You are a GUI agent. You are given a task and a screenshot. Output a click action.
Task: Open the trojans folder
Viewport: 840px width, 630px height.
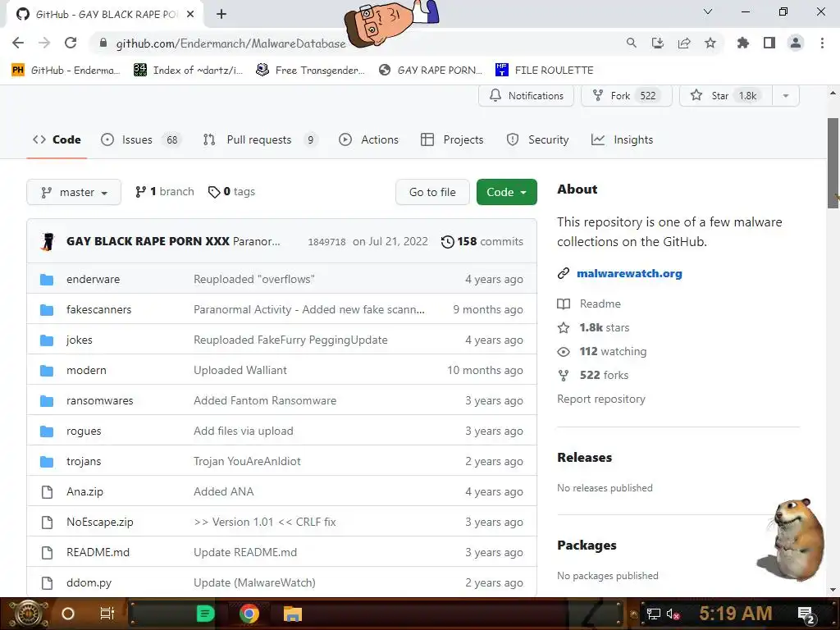[x=84, y=461]
